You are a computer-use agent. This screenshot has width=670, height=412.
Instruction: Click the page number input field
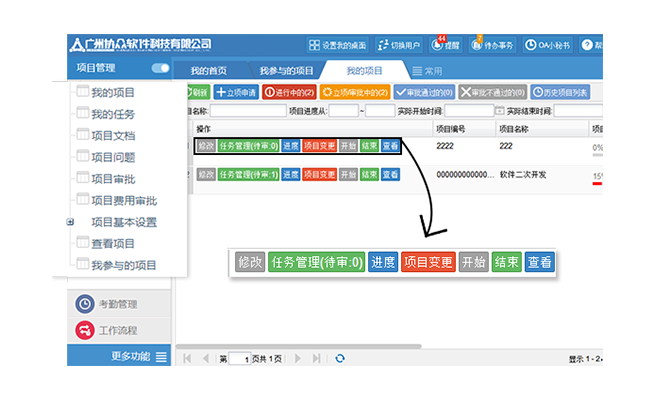(239, 358)
